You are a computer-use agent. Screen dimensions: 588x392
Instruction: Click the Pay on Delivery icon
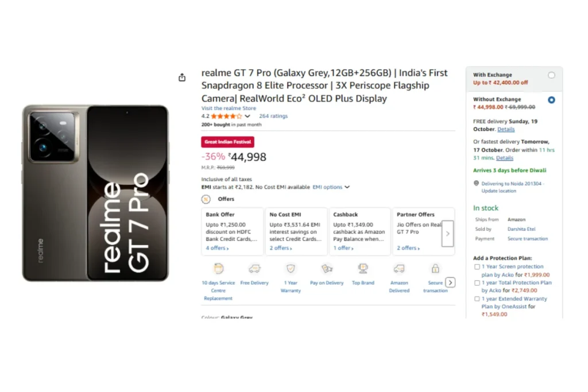[327, 269]
